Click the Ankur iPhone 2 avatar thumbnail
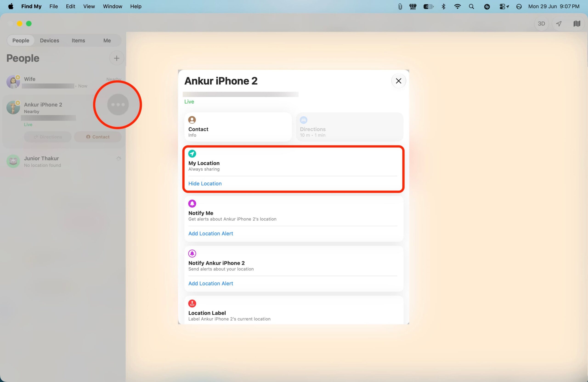588x382 pixels. pos(13,107)
